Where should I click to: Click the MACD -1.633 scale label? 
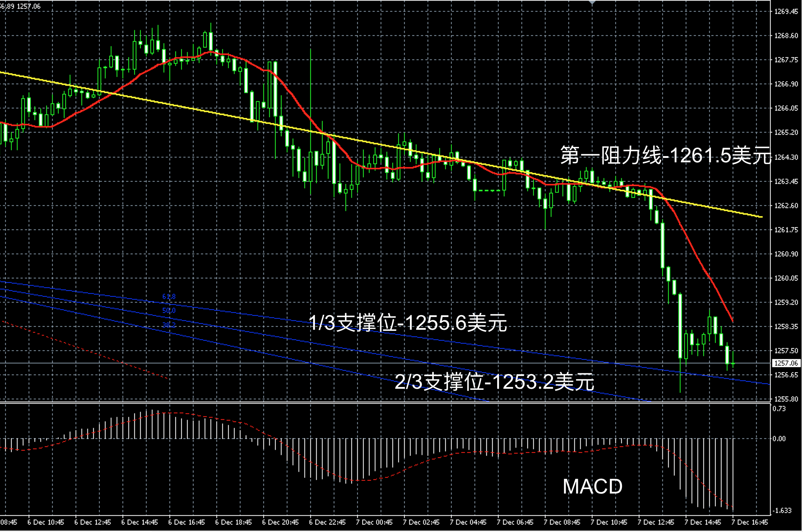(781, 510)
